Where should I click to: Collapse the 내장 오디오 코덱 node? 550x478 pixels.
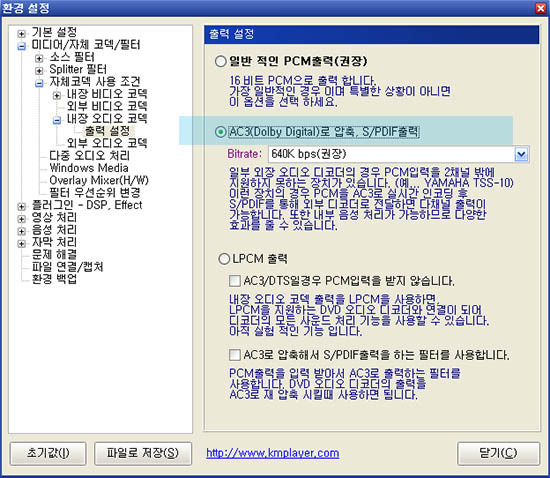pos(56,120)
